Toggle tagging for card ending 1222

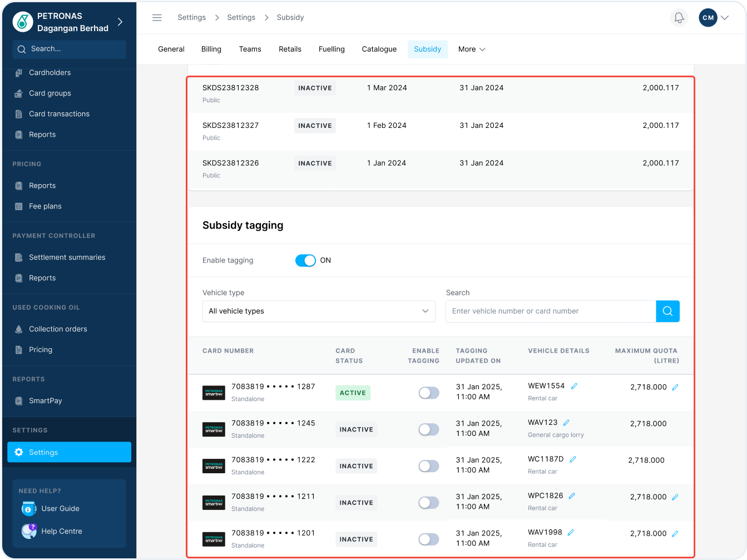click(x=428, y=467)
